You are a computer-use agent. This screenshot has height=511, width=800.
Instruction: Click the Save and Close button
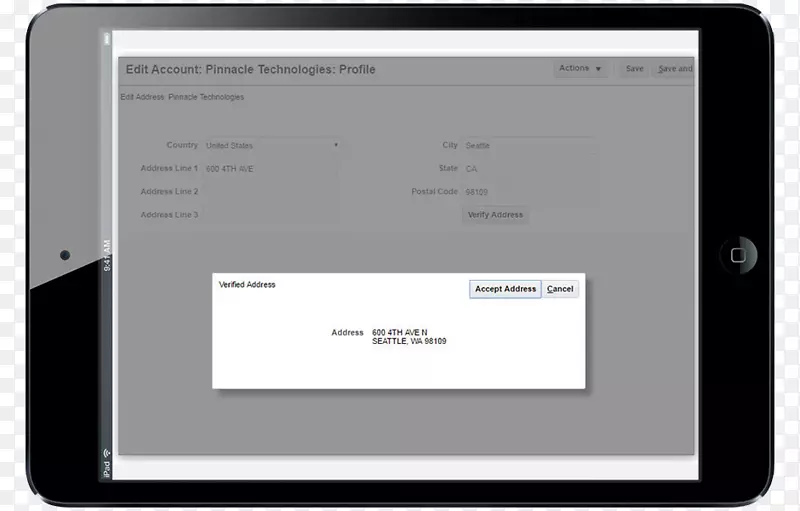(673, 69)
